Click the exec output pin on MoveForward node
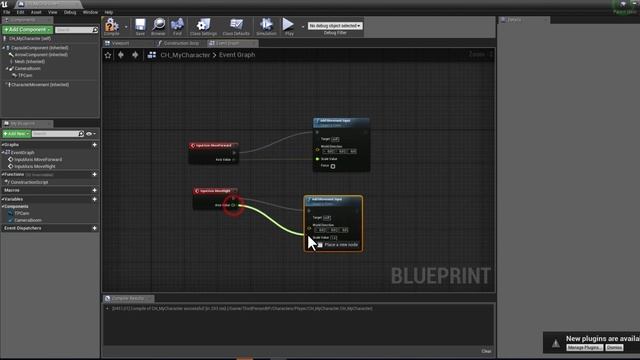The height and width of the screenshot is (360, 640). (234, 153)
